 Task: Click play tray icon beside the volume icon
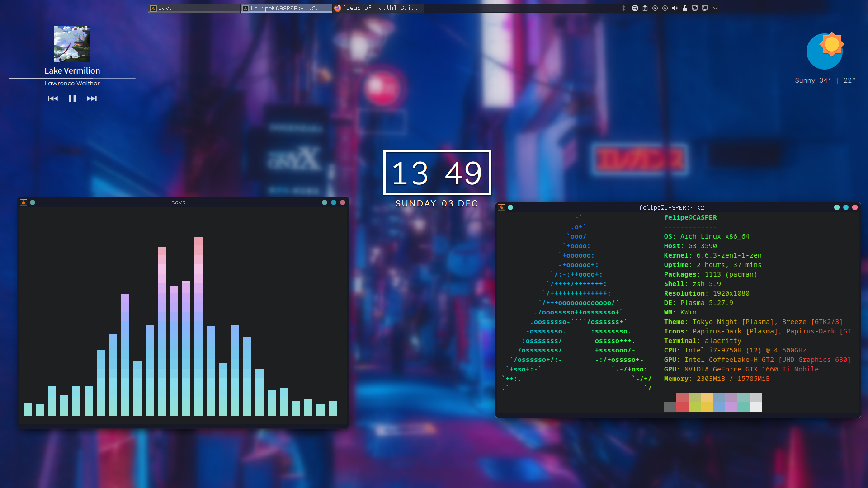click(665, 8)
